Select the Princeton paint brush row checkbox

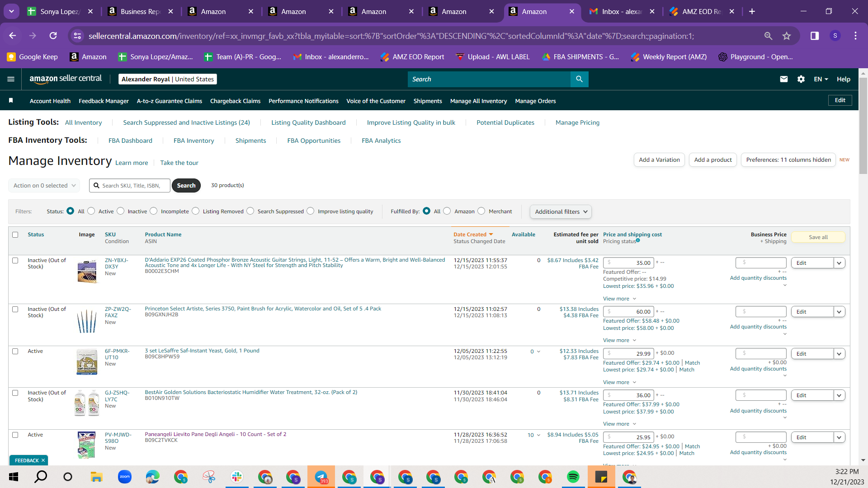(x=15, y=309)
